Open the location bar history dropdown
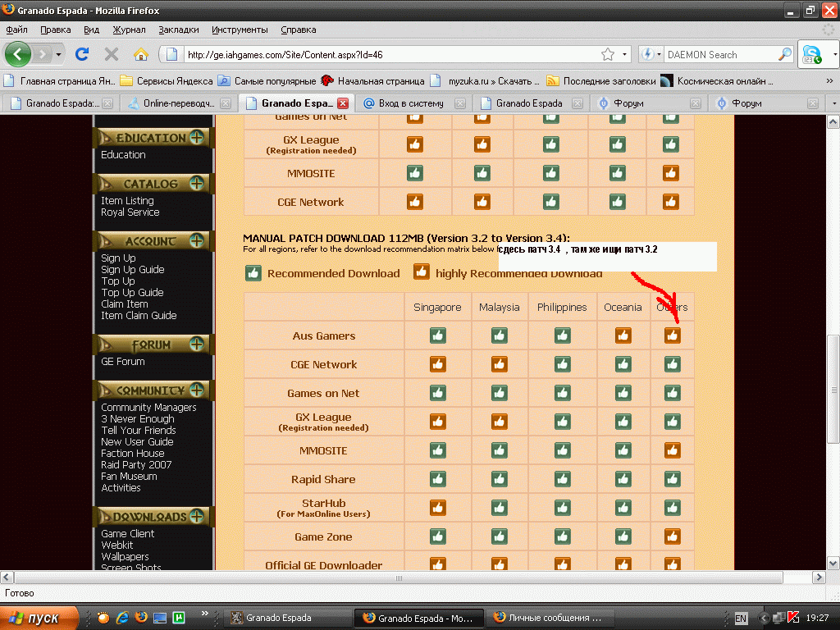The width and height of the screenshot is (840, 630). (x=624, y=54)
